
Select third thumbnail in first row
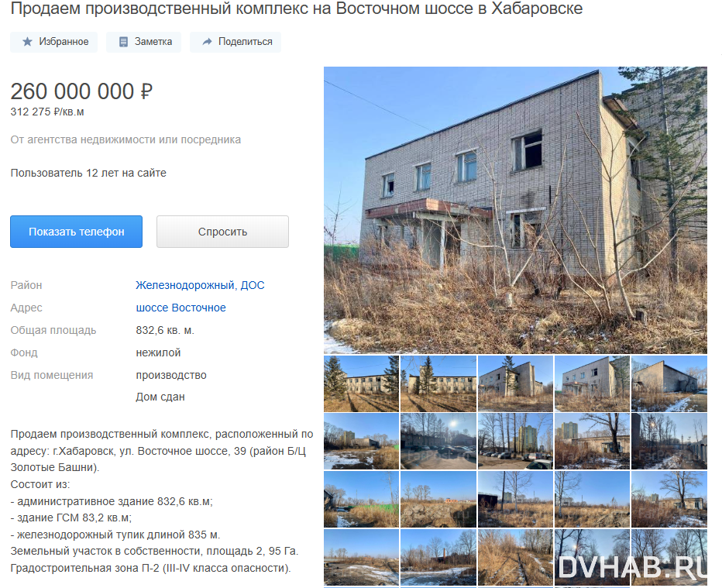[515, 383]
